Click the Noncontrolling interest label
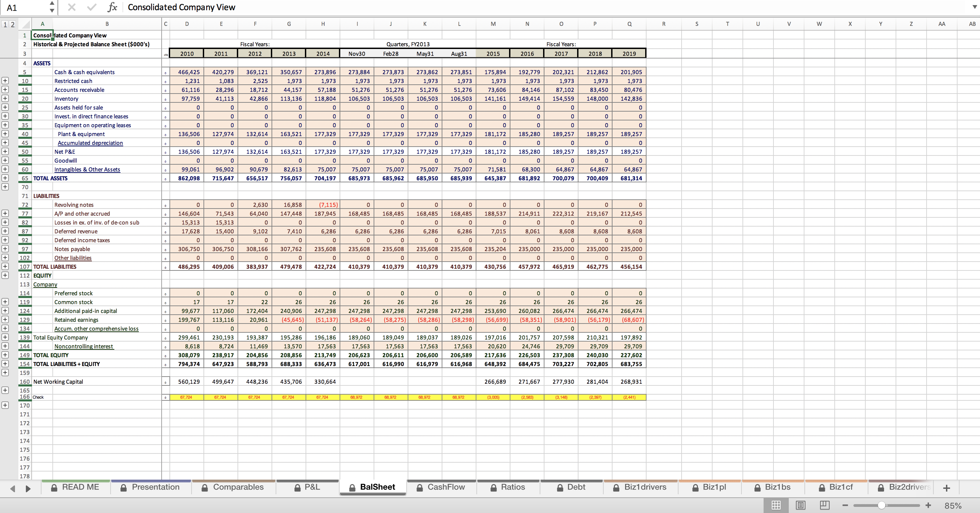980x513 pixels. [84, 346]
